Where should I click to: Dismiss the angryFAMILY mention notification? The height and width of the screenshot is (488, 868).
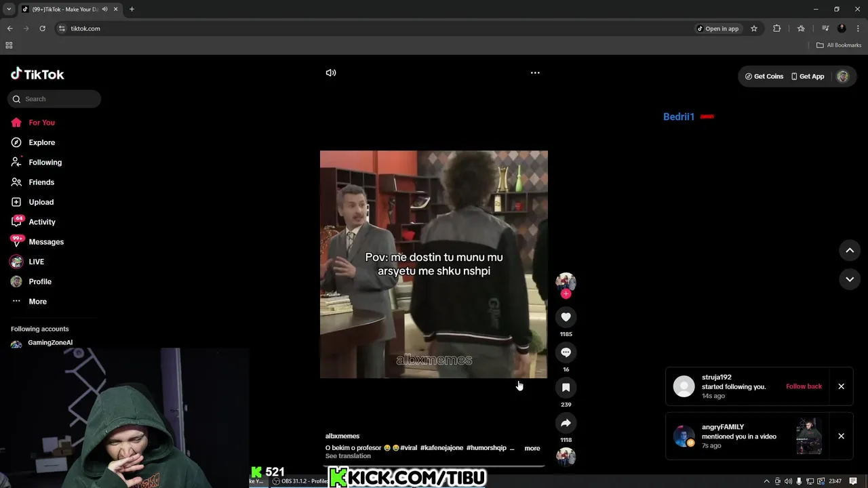(841, 436)
